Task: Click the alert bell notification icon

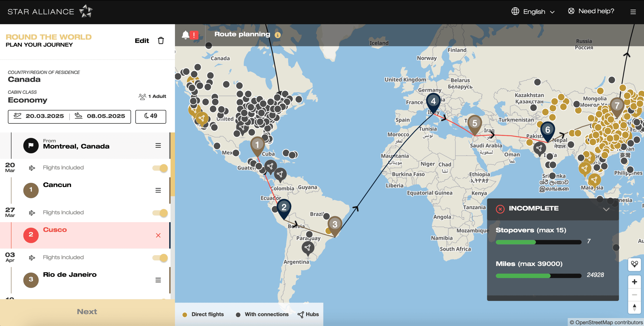Action: pos(185,35)
